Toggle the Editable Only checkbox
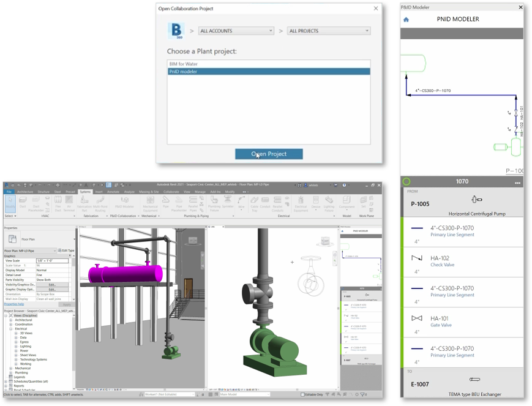This screenshot has width=532, height=406. coord(302,394)
